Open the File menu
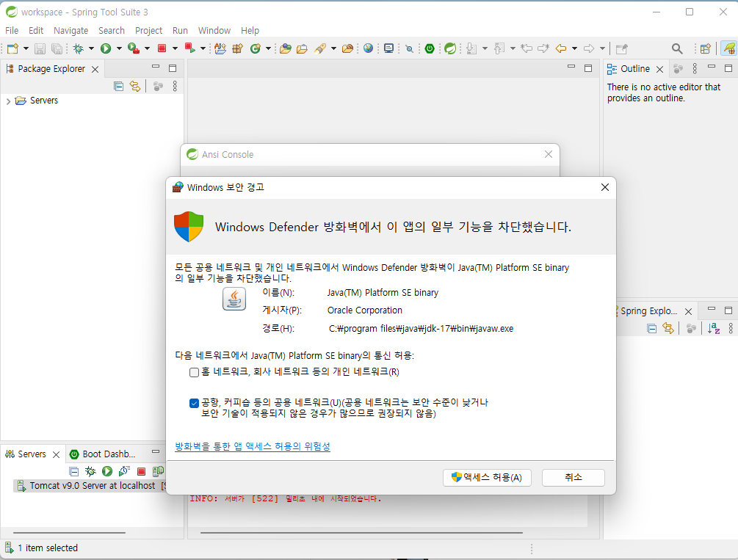Screen dimensions: 738x560 click(12, 31)
